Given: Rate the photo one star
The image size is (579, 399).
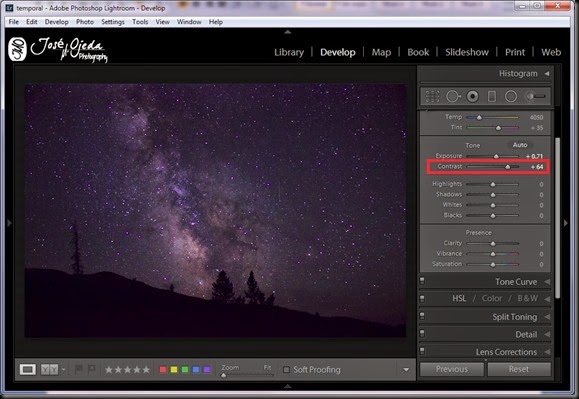Looking at the screenshot, I should [109, 369].
